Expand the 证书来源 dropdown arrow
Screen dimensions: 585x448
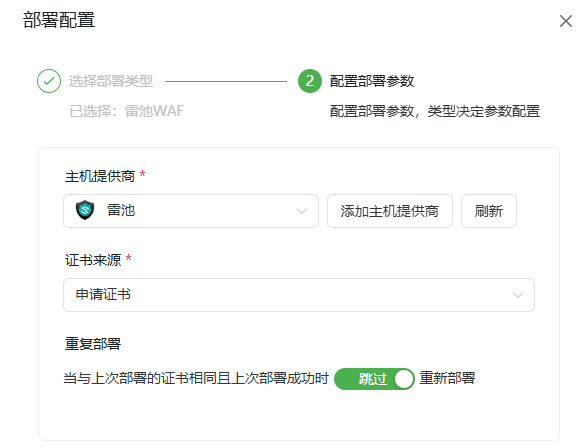(517, 295)
